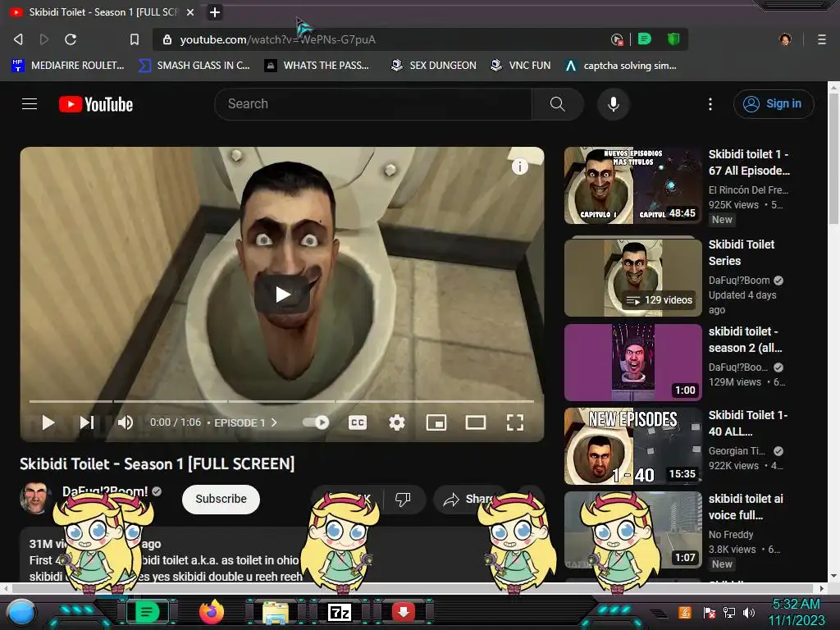Open a new tab with plus button
The width and height of the screenshot is (840, 630).
[x=215, y=12]
